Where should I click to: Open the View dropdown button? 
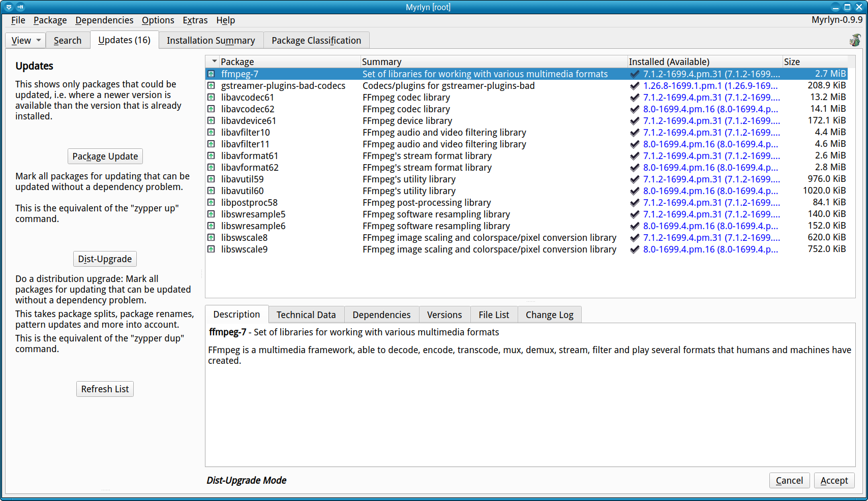pyautogui.click(x=25, y=41)
